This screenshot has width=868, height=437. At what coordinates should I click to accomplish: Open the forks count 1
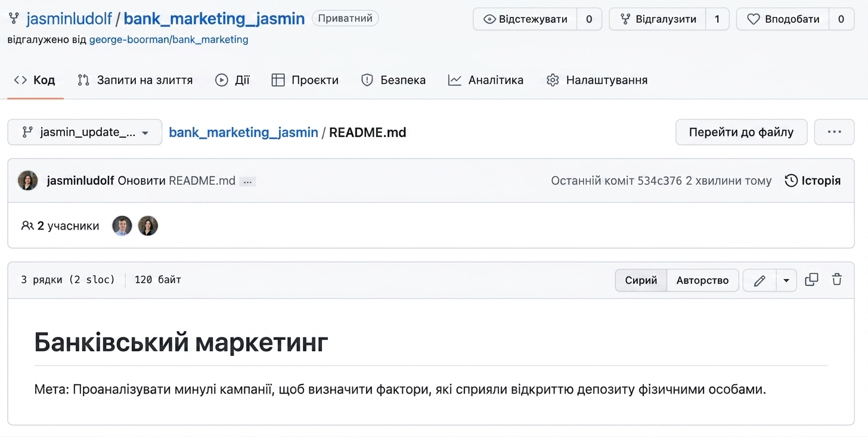pos(717,19)
